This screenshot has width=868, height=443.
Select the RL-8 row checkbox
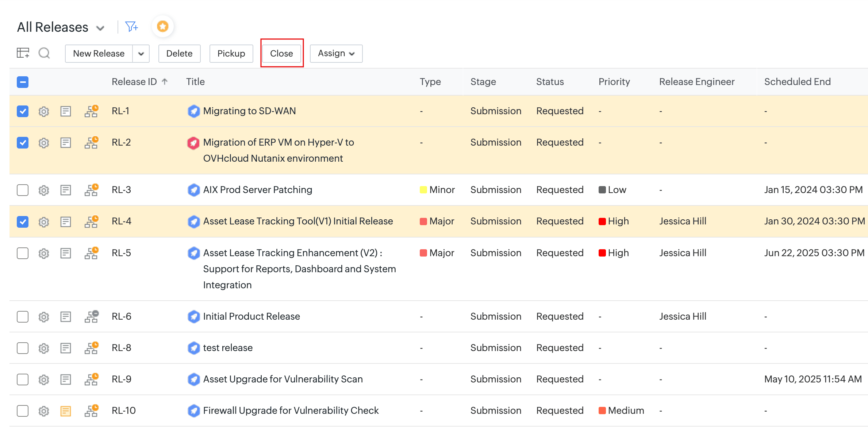(x=23, y=348)
